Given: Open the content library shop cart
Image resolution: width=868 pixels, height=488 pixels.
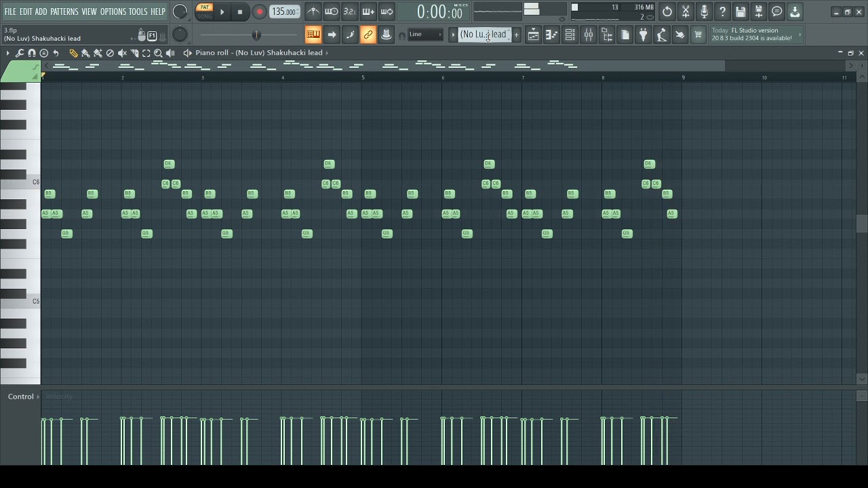Looking at the screenshot, I should (698, 35).
